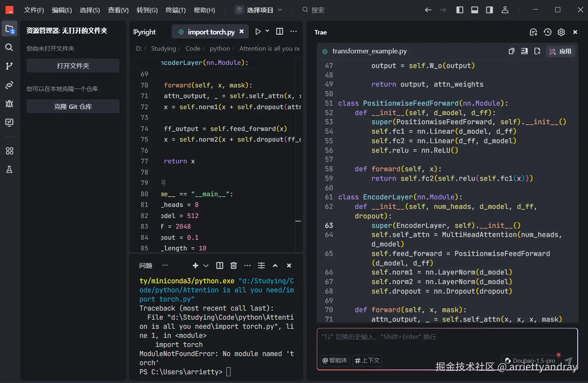The width and height of the screenshot is (588, 383).
Task: Open the Run and Debug view
Action: click(x=9, y=104)
